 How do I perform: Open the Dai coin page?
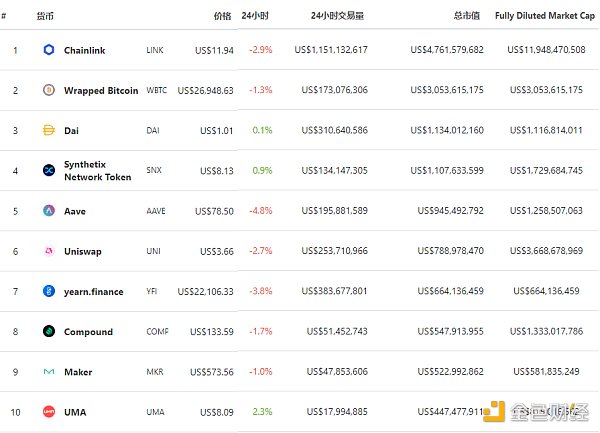[x=72, y=131]
